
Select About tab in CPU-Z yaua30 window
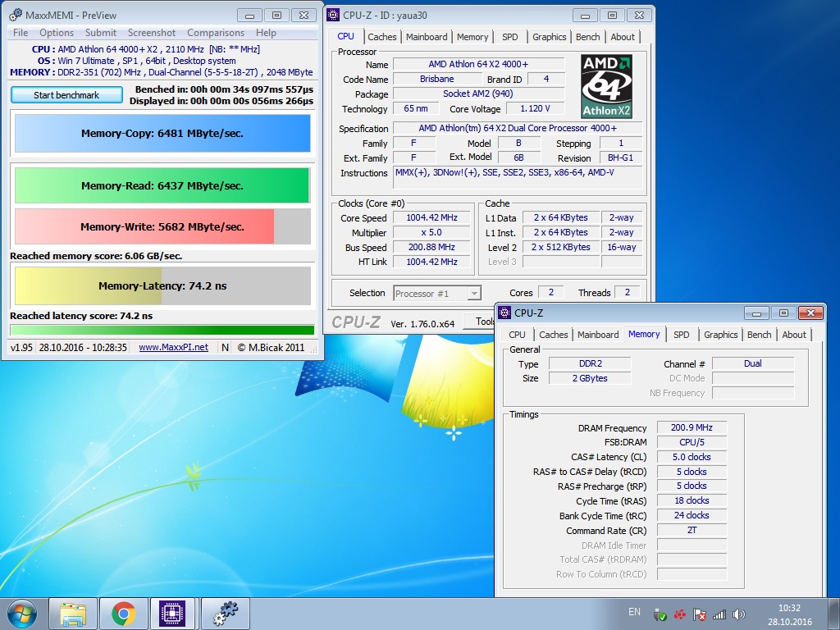coord(623,37)
